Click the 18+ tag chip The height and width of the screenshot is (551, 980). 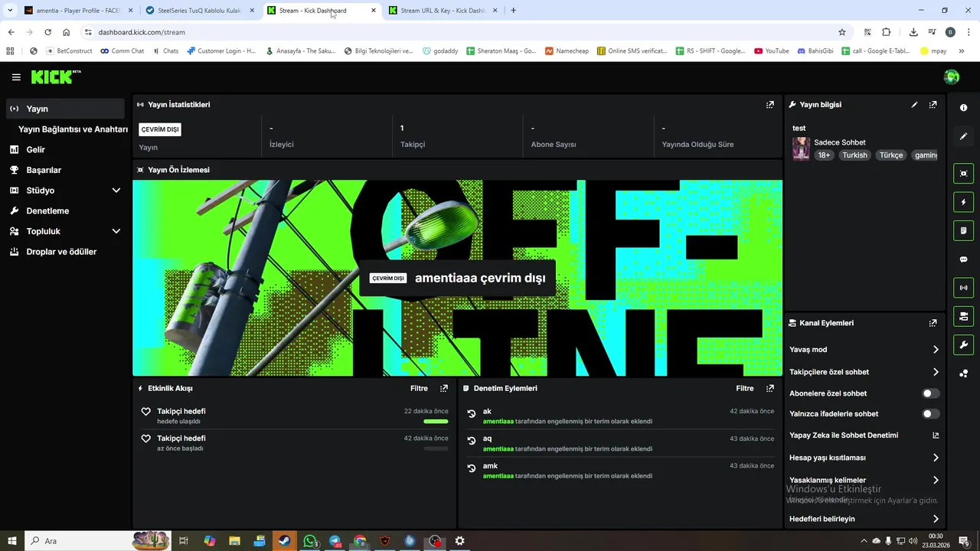pyautogui.click(x=824, y=155)
